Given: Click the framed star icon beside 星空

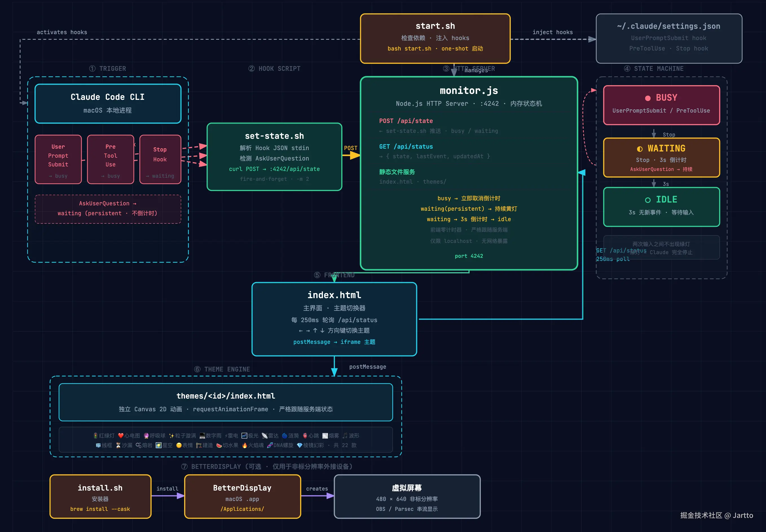Looking at the screenshot, I should [159, 445].
